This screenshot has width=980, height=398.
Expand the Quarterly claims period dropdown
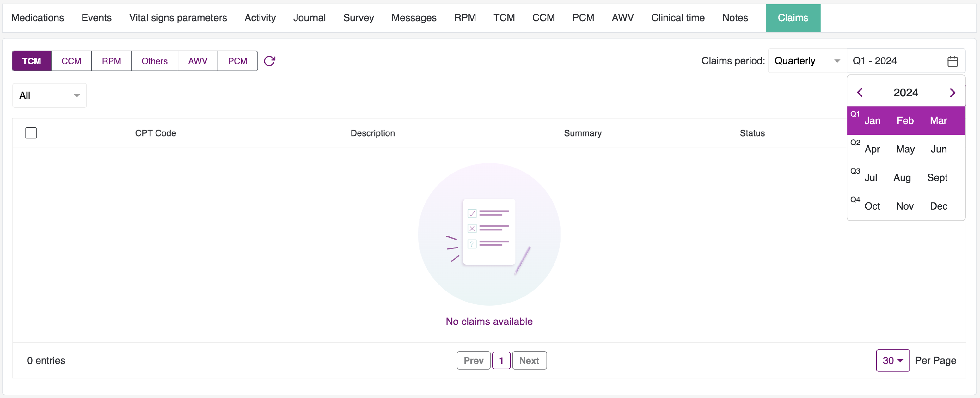[x=807, y=61]
